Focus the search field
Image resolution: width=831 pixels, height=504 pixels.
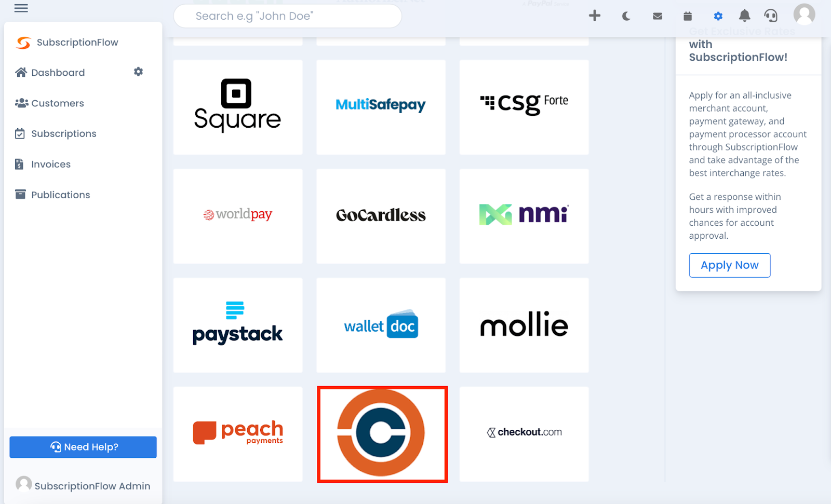click(x=287, y=16)
